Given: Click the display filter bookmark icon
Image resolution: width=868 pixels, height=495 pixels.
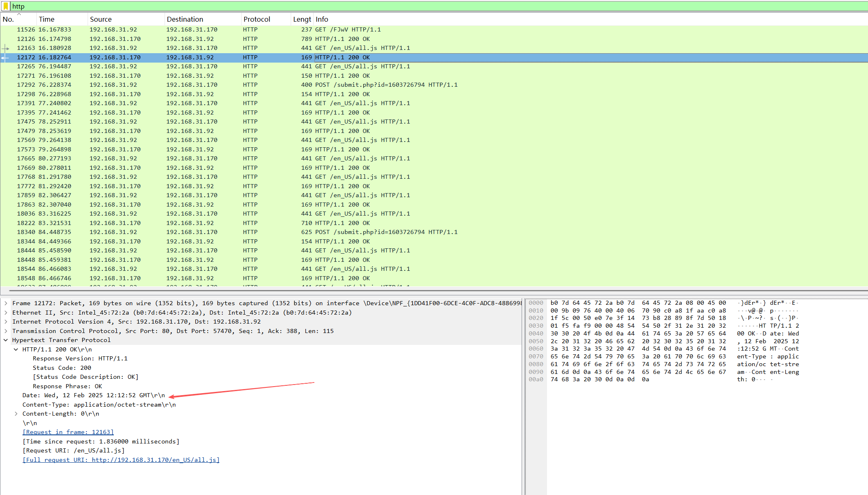Looking at the screenshot, I should (x=6, y=6).
